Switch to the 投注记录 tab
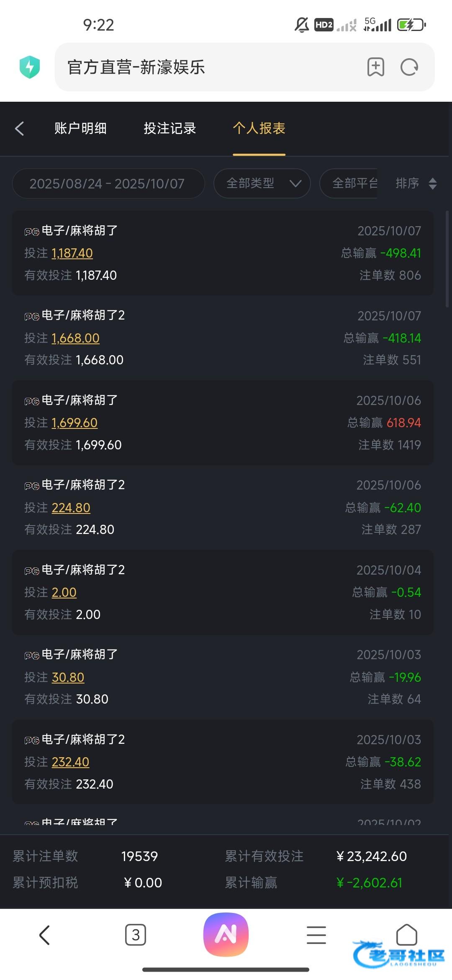The image size is (452, 980). pyautogui.click(x=170, y=128)
